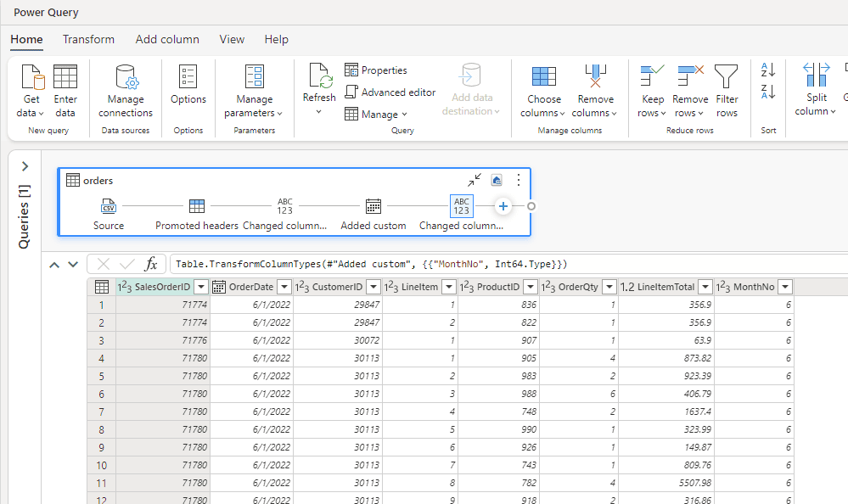The image size is (848, 504).
Task: Open CustomerID column filter dropdown
Action: pos(373,287)
